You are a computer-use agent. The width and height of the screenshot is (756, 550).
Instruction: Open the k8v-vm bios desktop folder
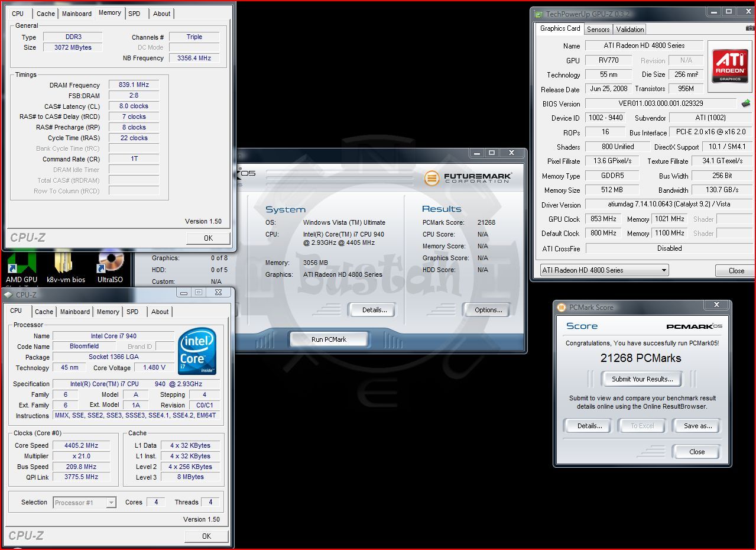[66, 267]
